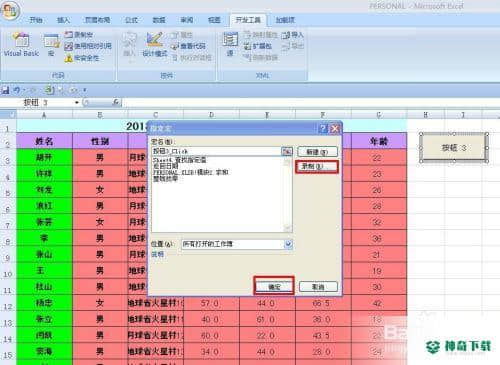This screenshot has height=365, width=500.
Task: Confirm with the 确定 button
Action: 274,287
